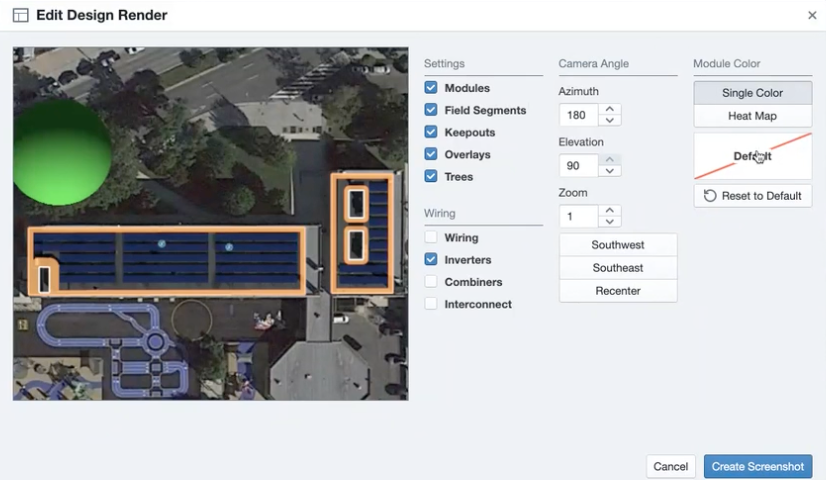Click the left inverter marker on the roof
This screenshot has width=826, height=480.
[x=162, y=243]
